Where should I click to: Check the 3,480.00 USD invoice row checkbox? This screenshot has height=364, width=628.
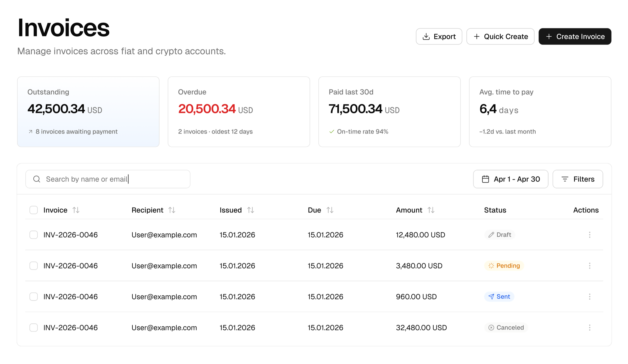pos(33,266)
